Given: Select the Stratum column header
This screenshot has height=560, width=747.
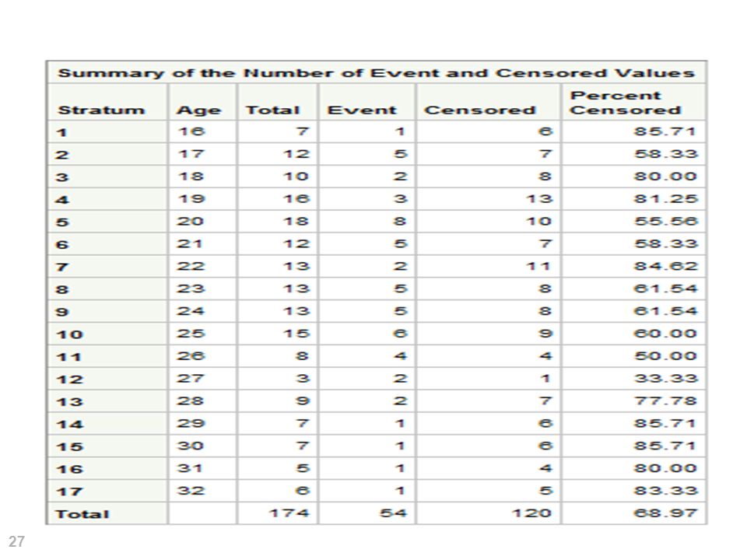Looking at the screenshot, I should (101, 110).
